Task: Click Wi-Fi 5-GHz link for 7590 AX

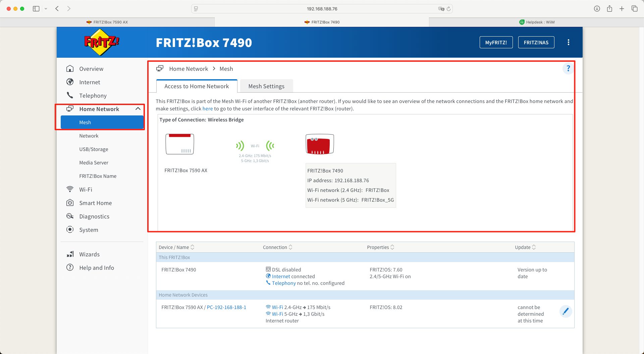Action: tap(277, 314)
